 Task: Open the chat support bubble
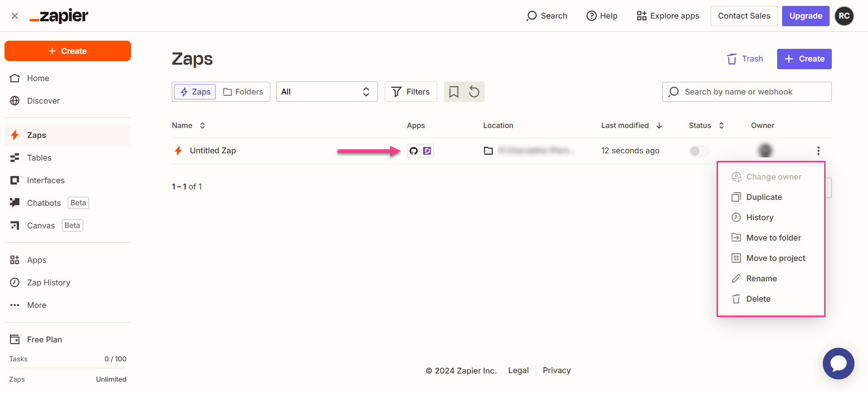point(838,363)
